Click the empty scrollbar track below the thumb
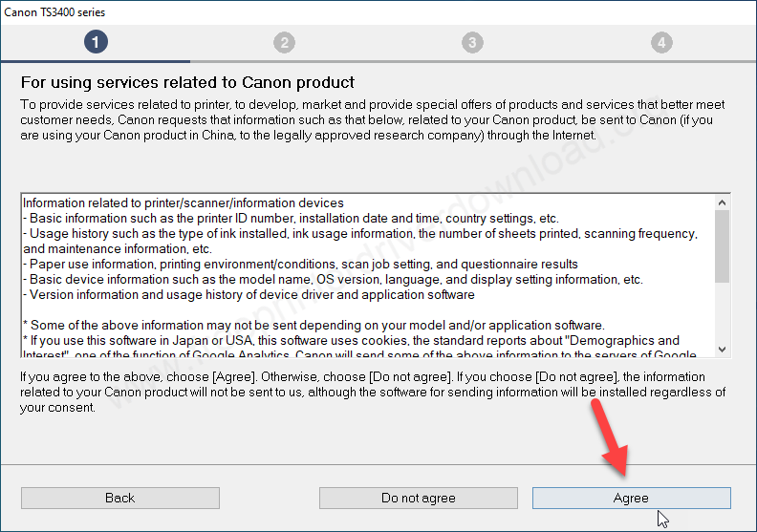The image size is (757, 532). [x=723, y=313]
